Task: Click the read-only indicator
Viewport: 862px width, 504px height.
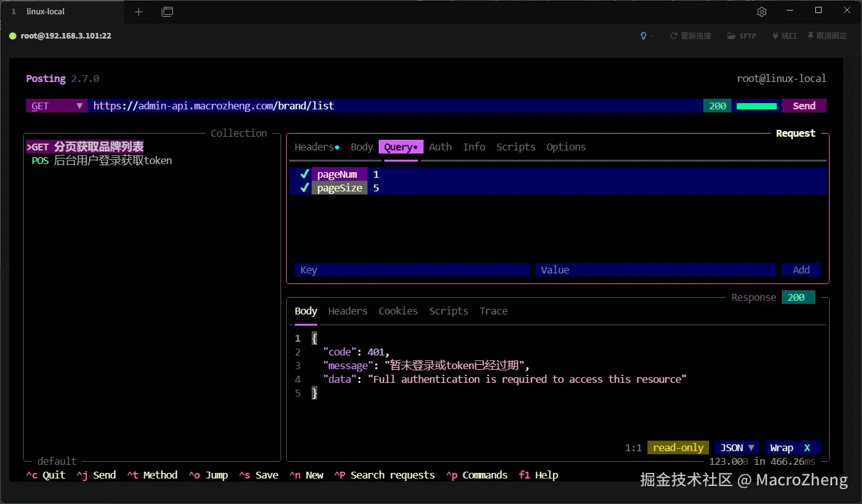Action: coord(678,447)
